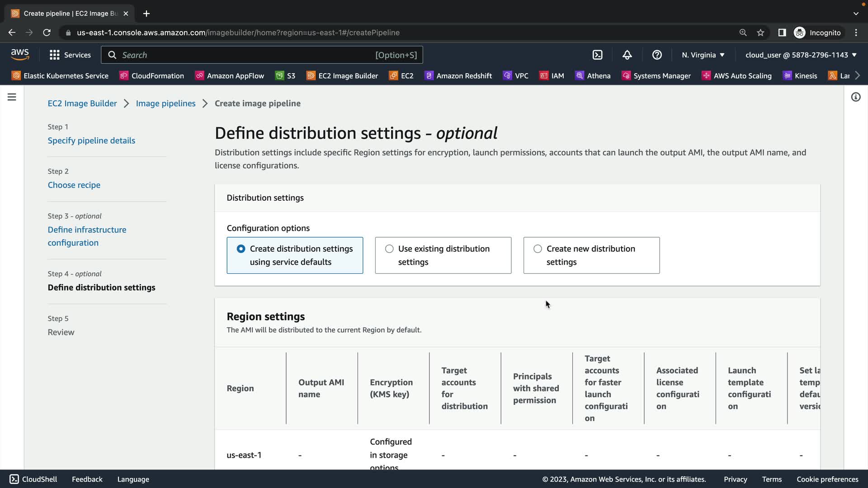The width and height of the screenshot is (868, 488).
Task: Select Create new distribution settings option
Action: pos(538,249)
